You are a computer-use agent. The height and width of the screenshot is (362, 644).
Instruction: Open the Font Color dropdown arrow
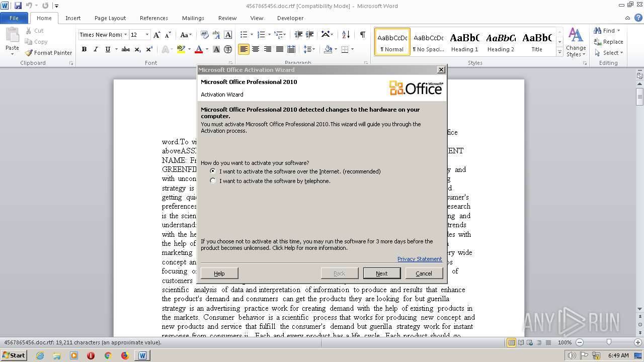point(207,49)
